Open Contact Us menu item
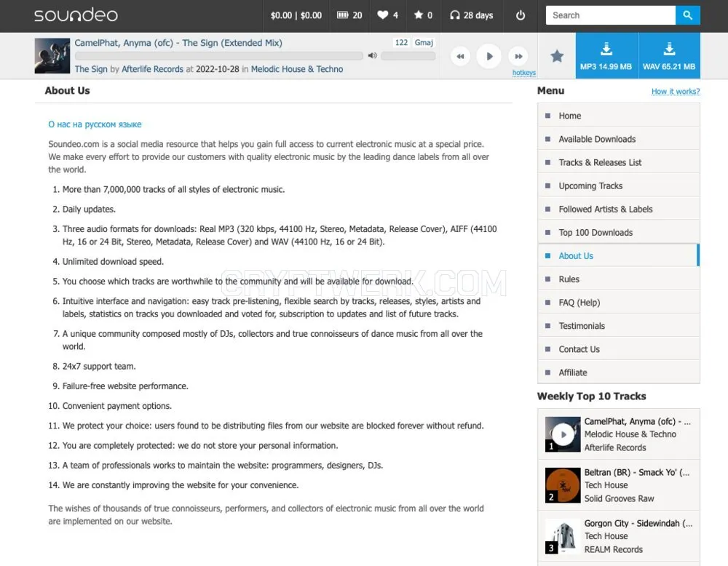Image resolution: width=728 pixels, height=566 pixels. coord(618,349)
